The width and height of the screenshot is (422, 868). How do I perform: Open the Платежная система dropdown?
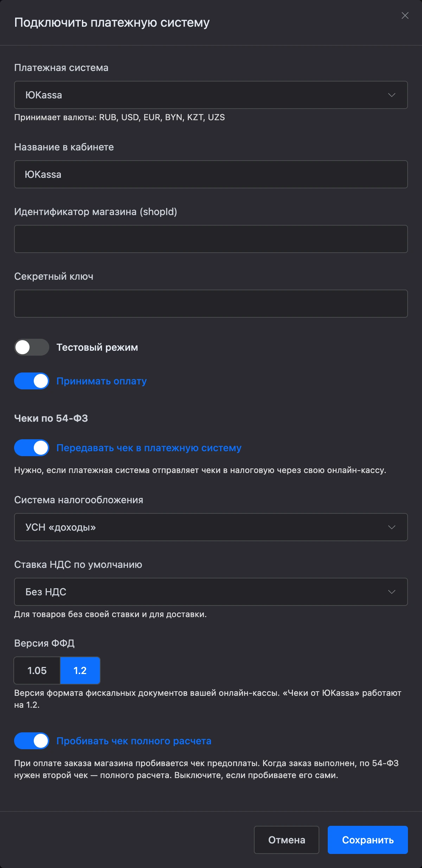coord(211,95)
